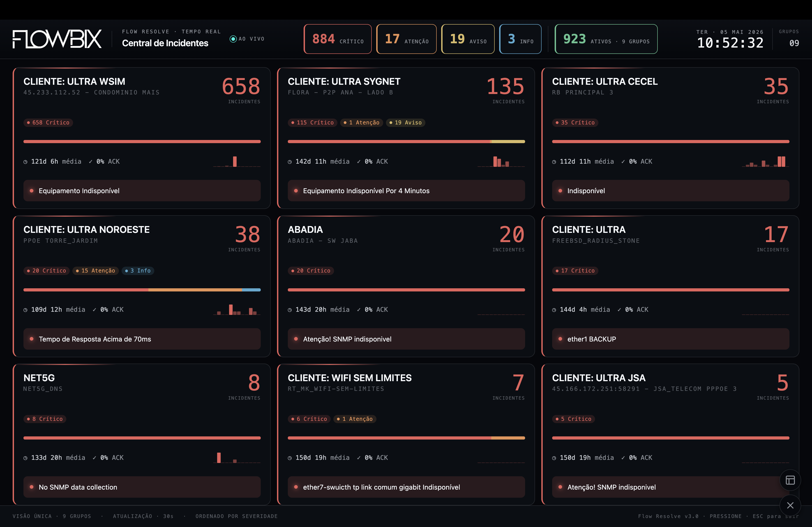Select the 19 Aviso summary box
This screenshot has width=812, height=527.
pos(468,39)
